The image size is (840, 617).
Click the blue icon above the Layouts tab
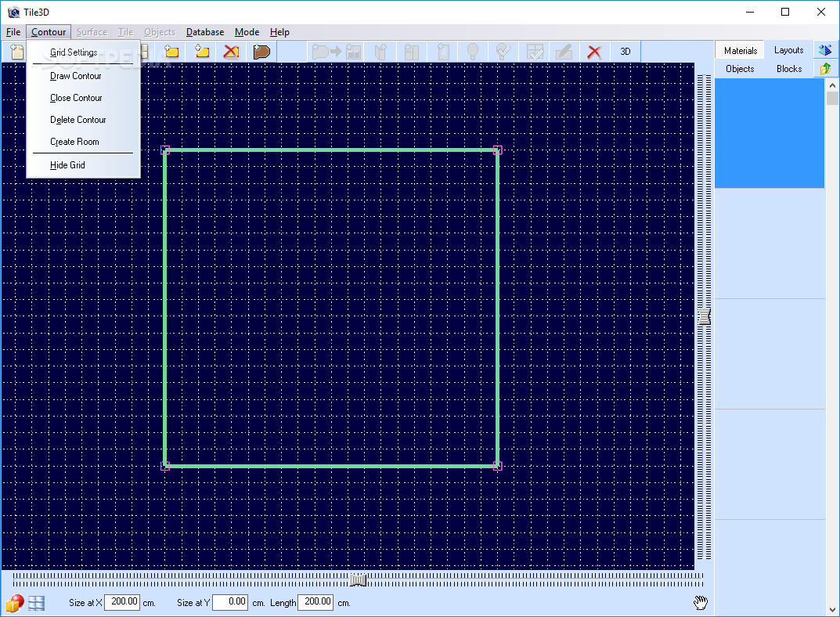[825, 49]
